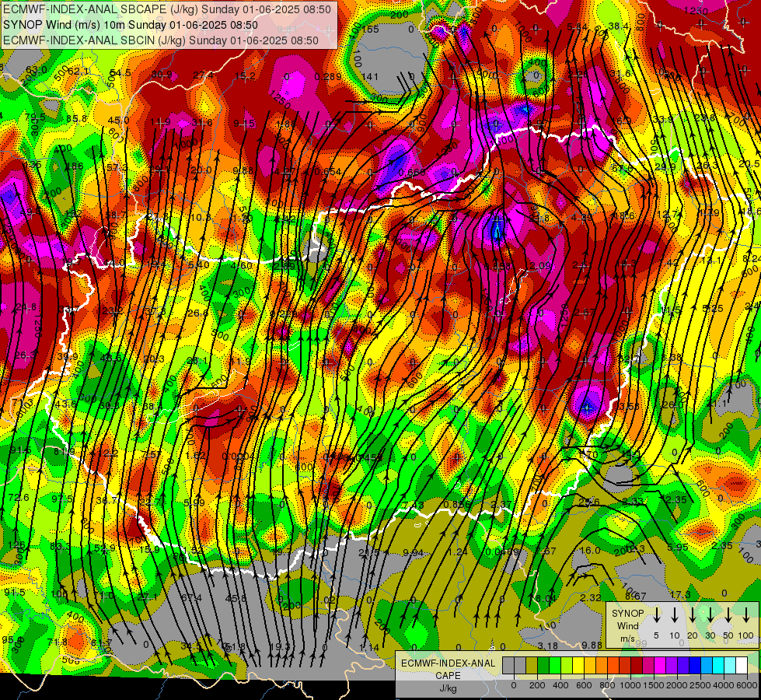Screen dimensions: 761x700
Task: Click the 16.0 map value
Action: (591, 550)
